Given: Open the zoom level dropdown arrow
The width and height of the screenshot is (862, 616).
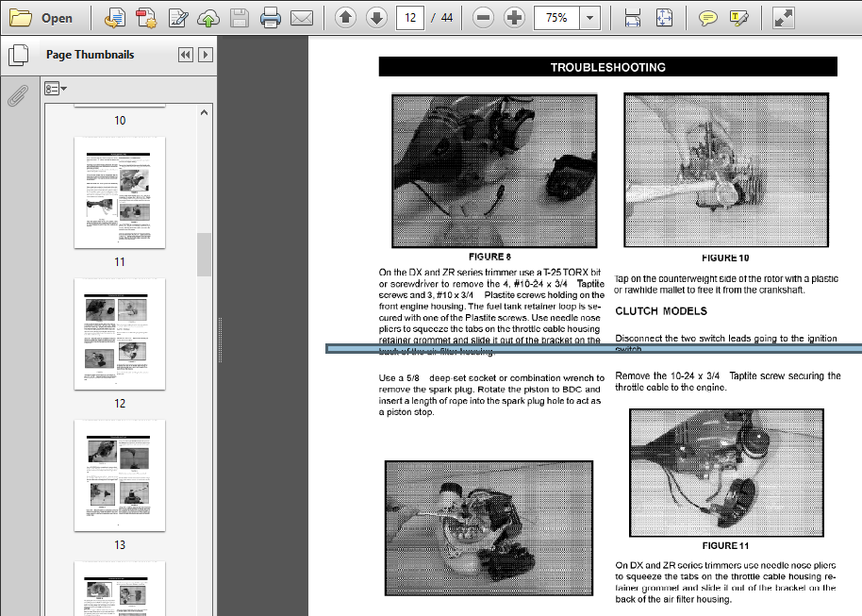Looking at the screenshot, I should tap(589, 18).
